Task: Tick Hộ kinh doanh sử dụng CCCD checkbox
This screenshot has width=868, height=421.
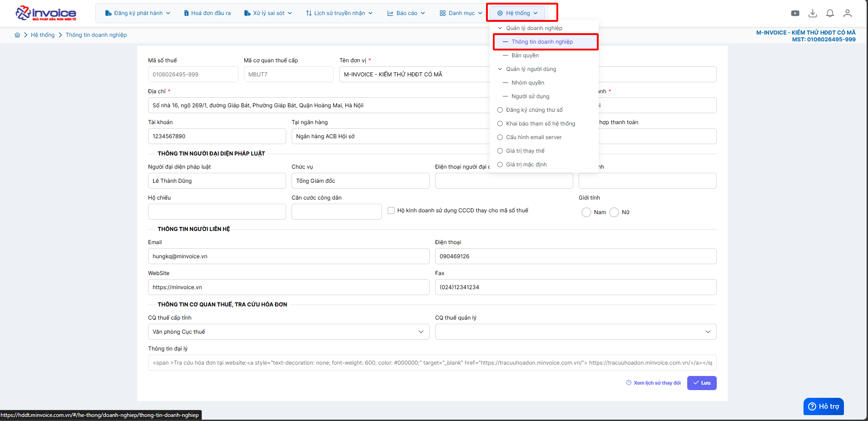Action: point(391,210)
